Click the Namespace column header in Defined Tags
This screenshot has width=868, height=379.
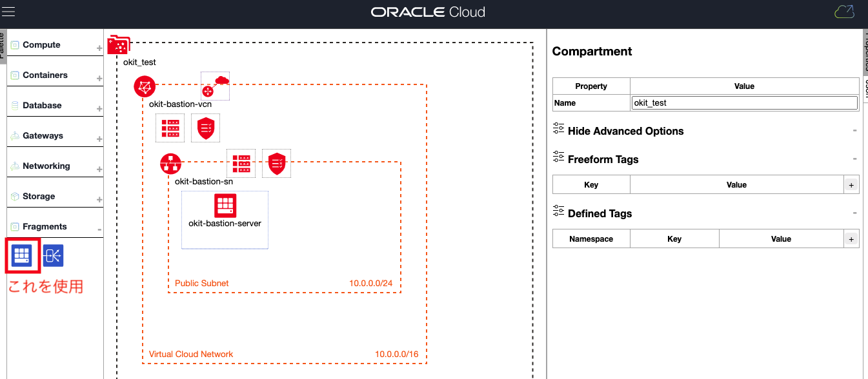coord(591,239)
